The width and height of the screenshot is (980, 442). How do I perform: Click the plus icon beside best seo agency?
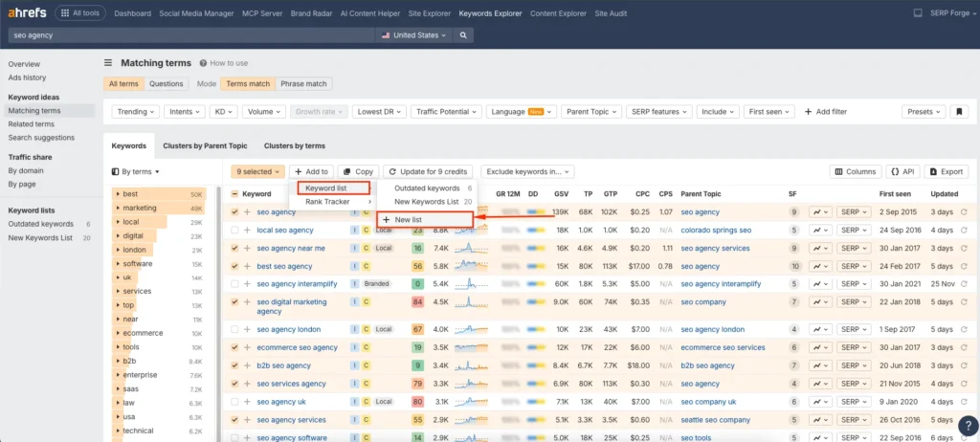click(247, 266)
